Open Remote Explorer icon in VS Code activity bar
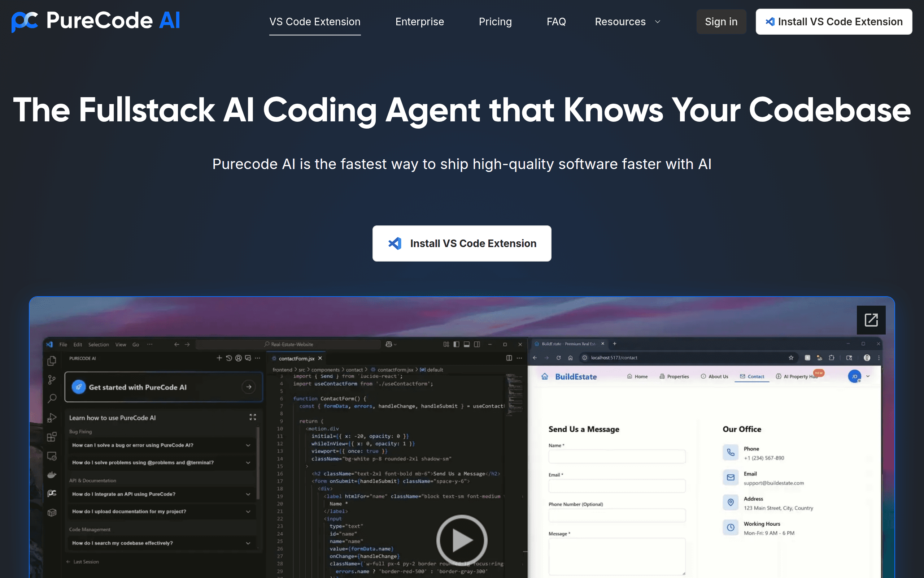The width and height of the screenshot is (924, 578). [x=52, y=456]
